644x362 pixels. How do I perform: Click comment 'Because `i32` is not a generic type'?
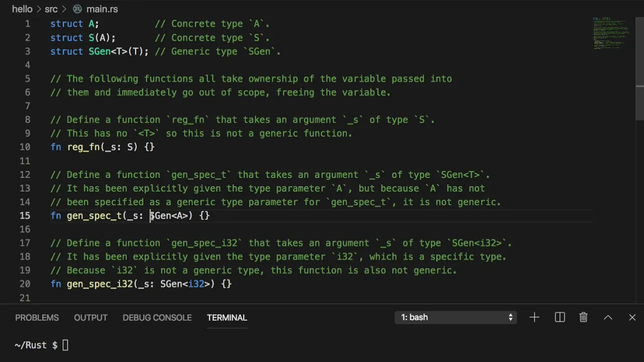pos(254,270)
